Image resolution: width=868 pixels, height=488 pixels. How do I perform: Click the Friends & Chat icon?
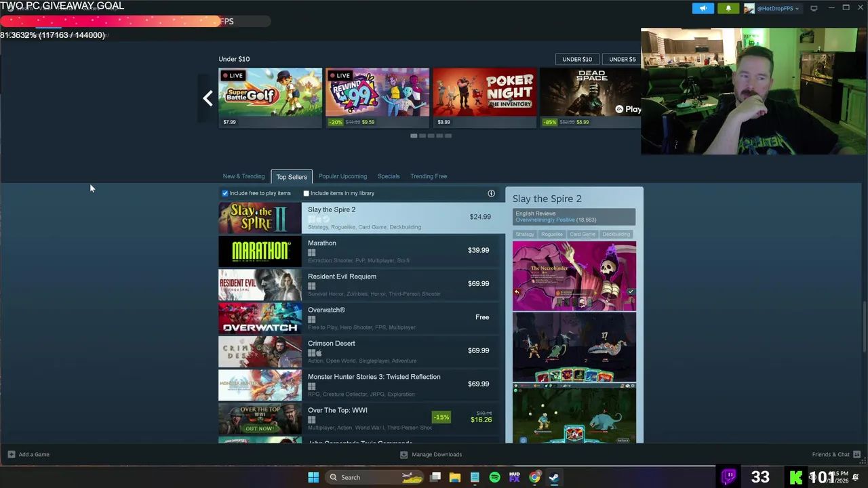point(856,454)
